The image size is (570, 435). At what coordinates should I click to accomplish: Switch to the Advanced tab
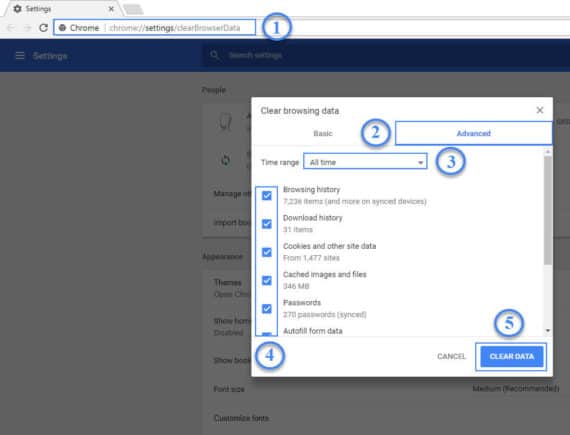tap(473, 133)
